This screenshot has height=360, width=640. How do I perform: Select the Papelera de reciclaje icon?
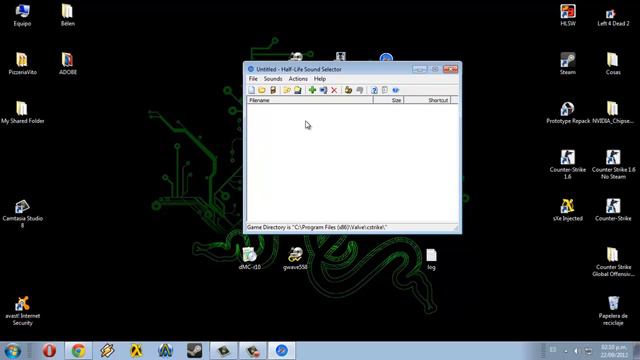point(613,310)
